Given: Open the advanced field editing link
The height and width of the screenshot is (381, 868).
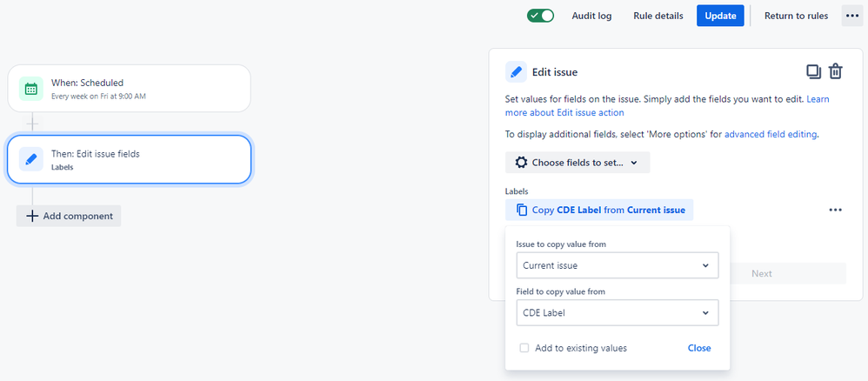Looking at the screenshot, I should coord(771,134).
